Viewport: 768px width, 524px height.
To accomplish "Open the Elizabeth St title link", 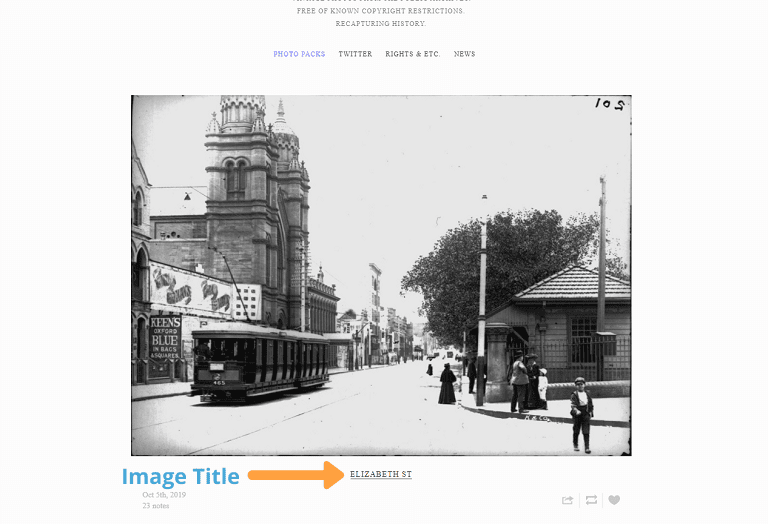I will coord(381,474).
